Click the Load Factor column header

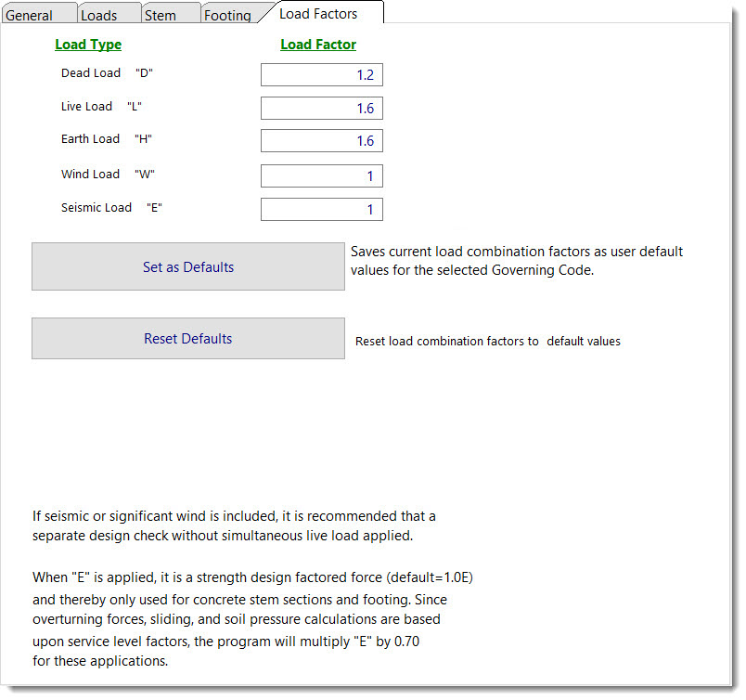pyautogui.click(x=318, y=45)
